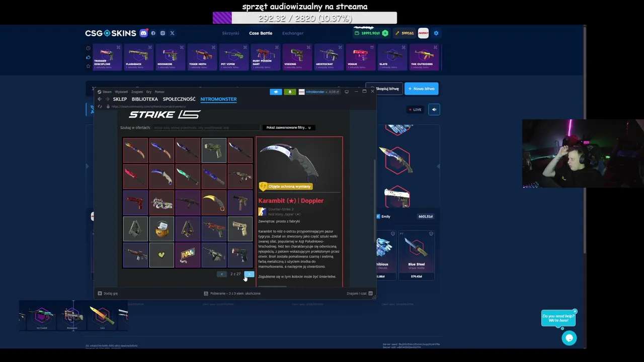The width and height of the screenshot is (644, 362).
Task: Select the Outsiders drop card
Action: point(424,57)
